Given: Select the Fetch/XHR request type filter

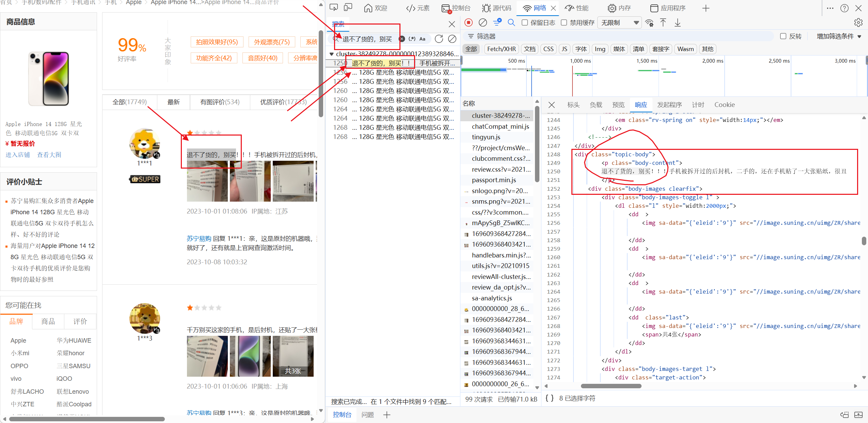Looking at the screenshot, I should click(x=502, y=49).
